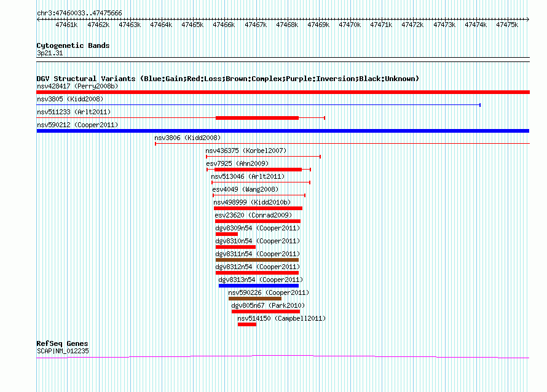Viewport: 547px width, 392px height.
Task: Select the dgv805n67 (Park2010) red bar
Action: pos(266,312)
